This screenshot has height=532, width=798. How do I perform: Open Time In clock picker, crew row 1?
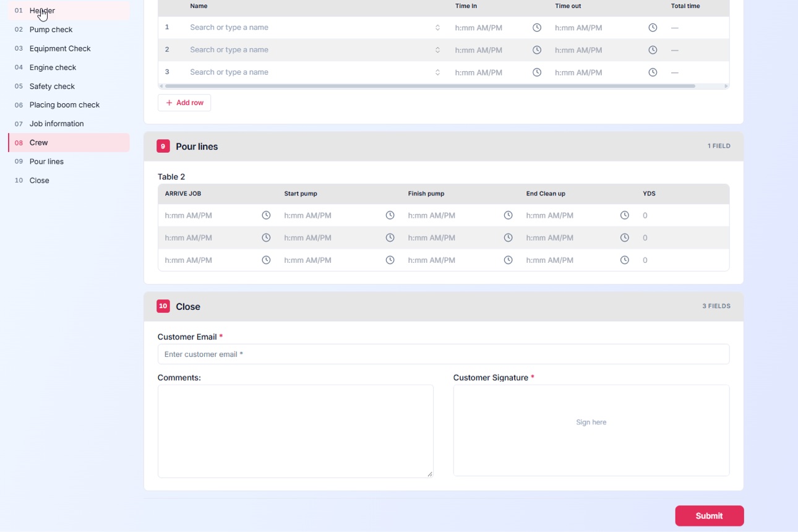pyautogui.click(x=537, y=28)
